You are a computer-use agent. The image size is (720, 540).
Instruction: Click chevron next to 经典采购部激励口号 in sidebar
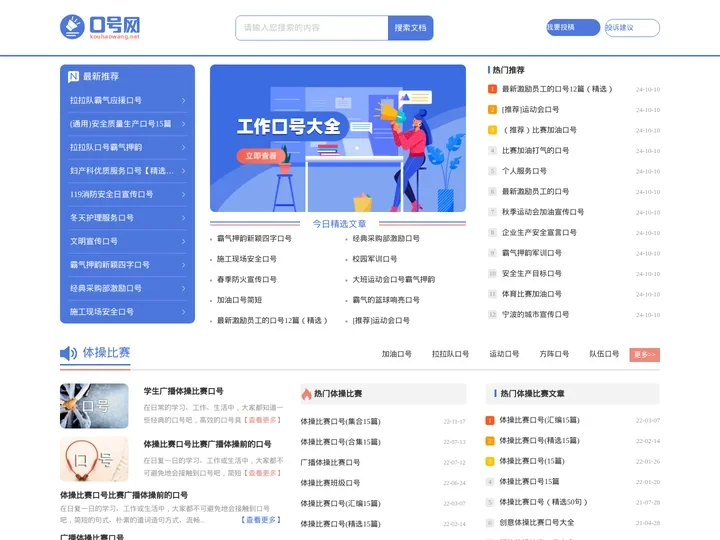(183, 288)
